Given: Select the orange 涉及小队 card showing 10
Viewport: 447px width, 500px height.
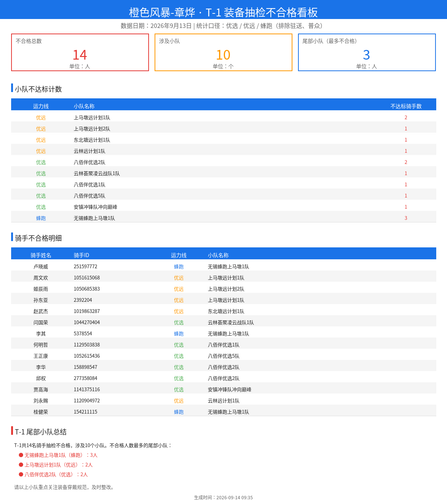Looking at the screenshot, I should pos(223,52).
